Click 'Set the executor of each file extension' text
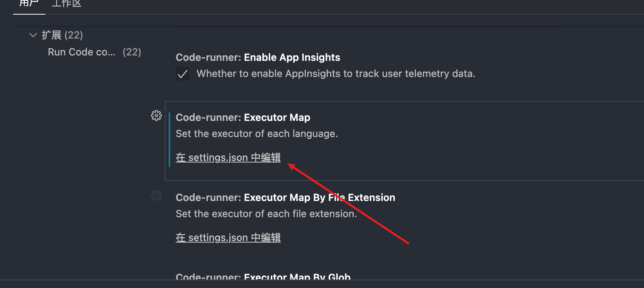This screenshot has height=288, width=644. 266,214
